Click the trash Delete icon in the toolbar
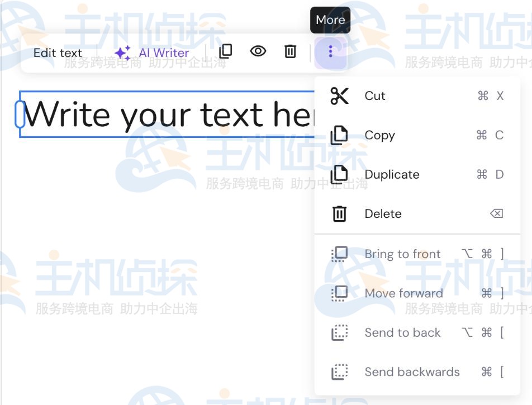Screen dimensions: 532x405 point(290,51)
